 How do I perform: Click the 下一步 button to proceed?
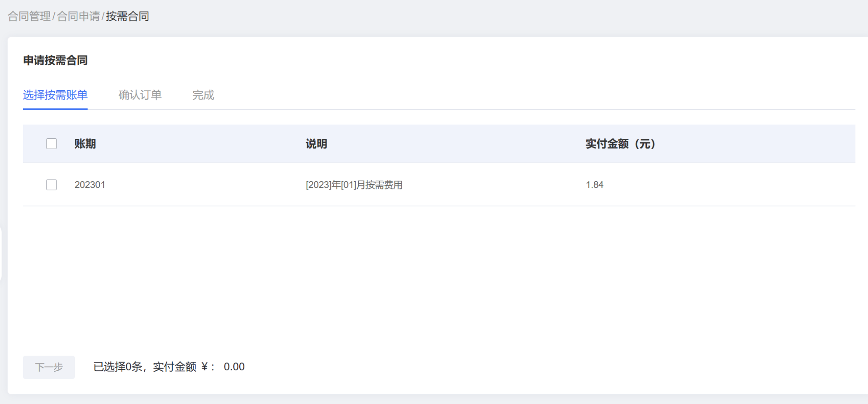(x=48, y=367)
